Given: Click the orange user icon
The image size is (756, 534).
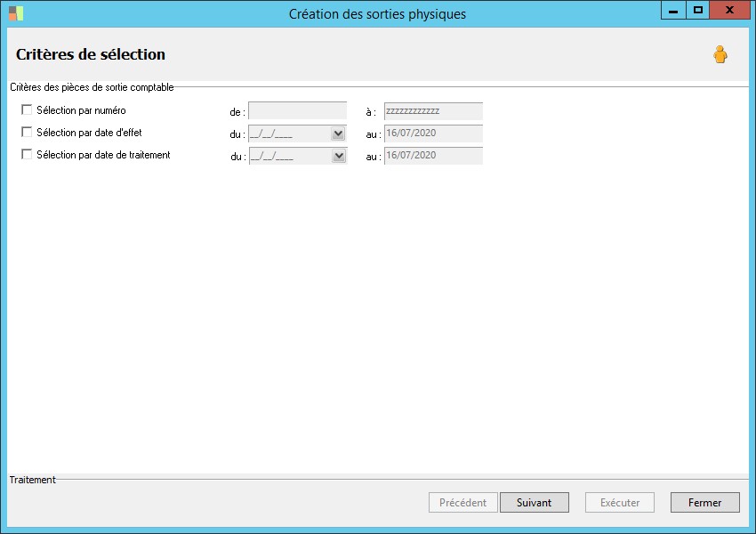Looking at the screenshot, I should [720, 55].
